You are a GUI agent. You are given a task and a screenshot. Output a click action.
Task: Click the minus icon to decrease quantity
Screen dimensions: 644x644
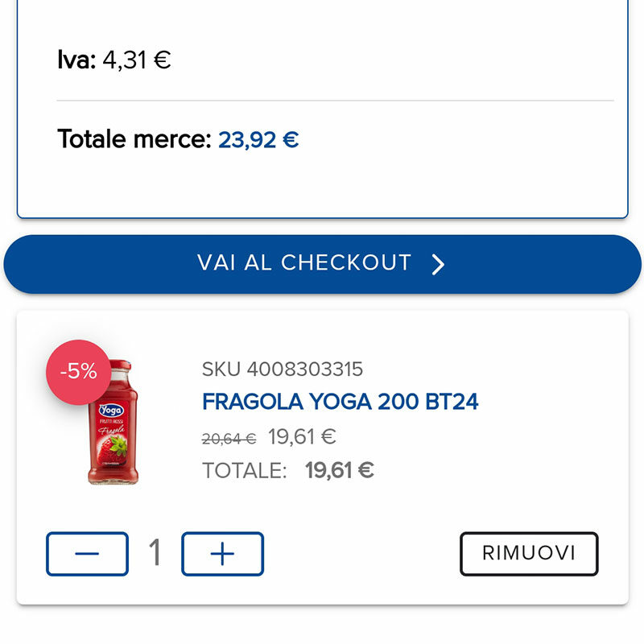87,554
